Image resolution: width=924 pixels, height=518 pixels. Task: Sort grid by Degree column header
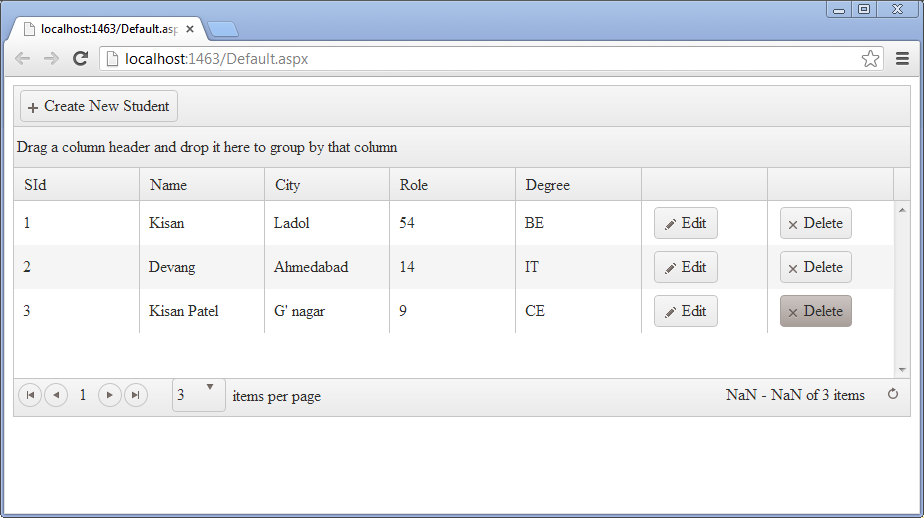[548, 185]
